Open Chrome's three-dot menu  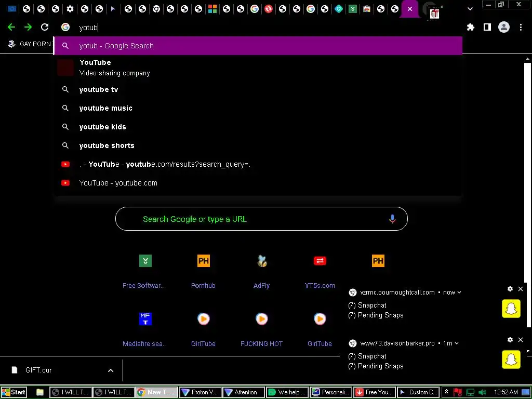click(521, 27)
